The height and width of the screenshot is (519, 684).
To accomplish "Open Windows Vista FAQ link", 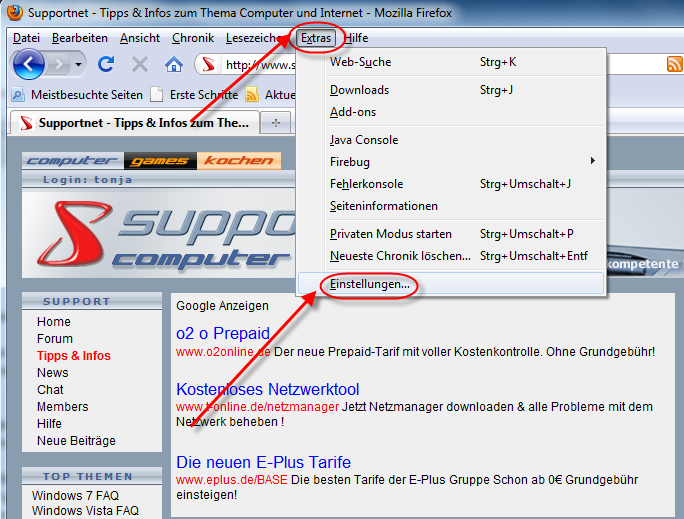I will coord(86,511).
